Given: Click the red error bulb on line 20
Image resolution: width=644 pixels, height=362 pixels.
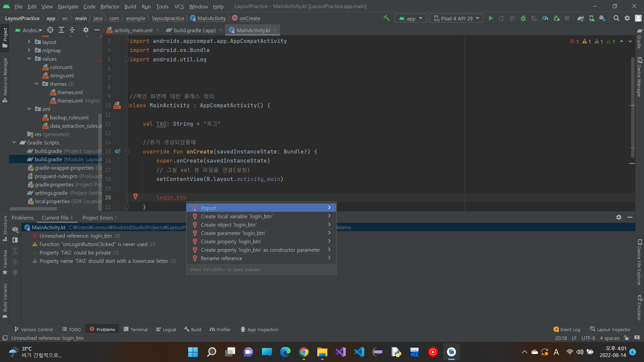Looking at the screenshot, I should click(x=136, y=196).
